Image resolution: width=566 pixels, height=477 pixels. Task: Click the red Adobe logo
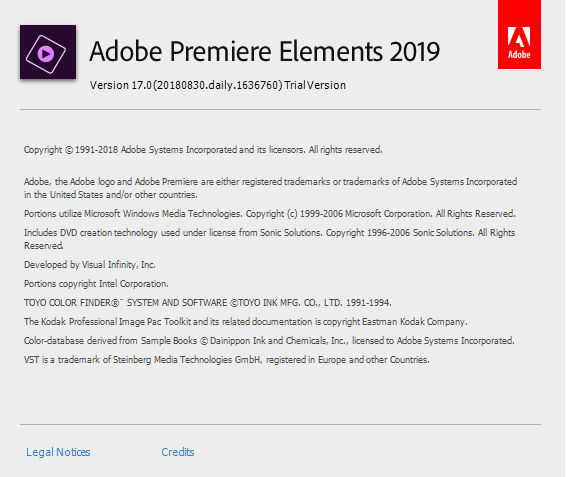(519, 34)
